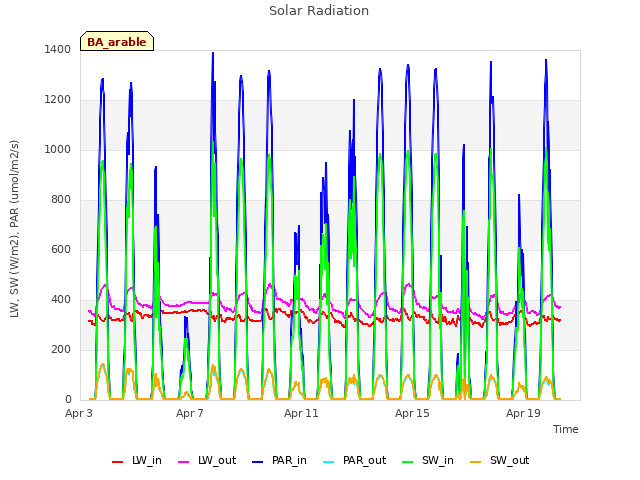640x480 pixels.
Task: Click the SW_out legend label
Action: [x=509, y=460]
